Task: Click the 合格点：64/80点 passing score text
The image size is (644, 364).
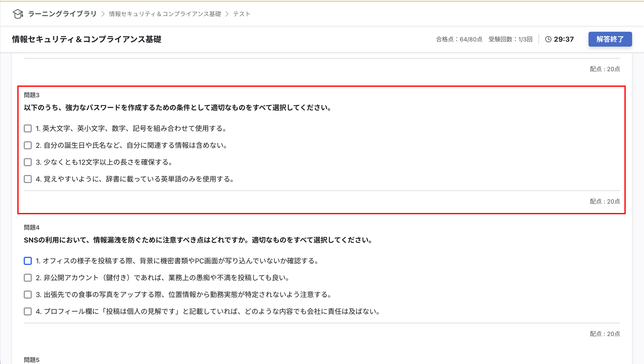Action: [459, 39]
